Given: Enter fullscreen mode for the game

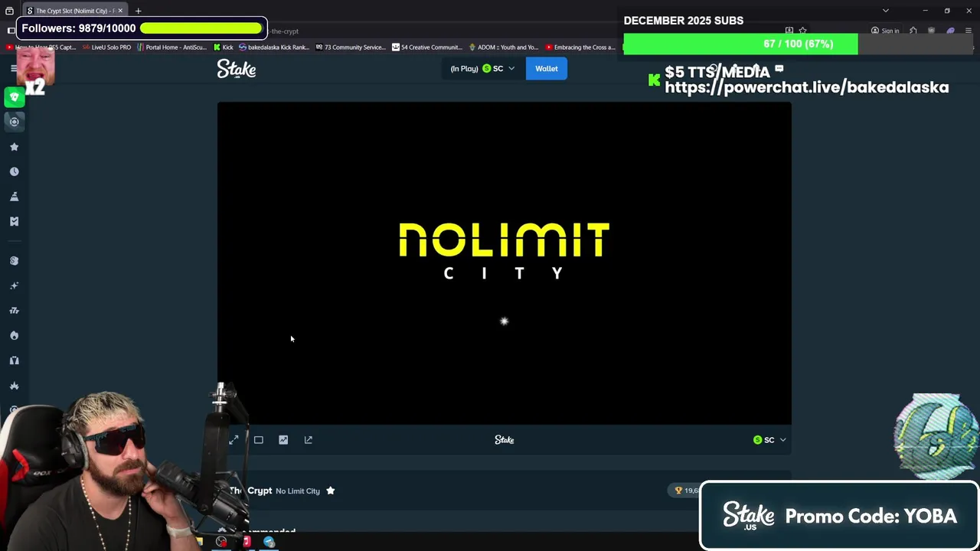Looking at the screenshot, I should tap(234, 440).
